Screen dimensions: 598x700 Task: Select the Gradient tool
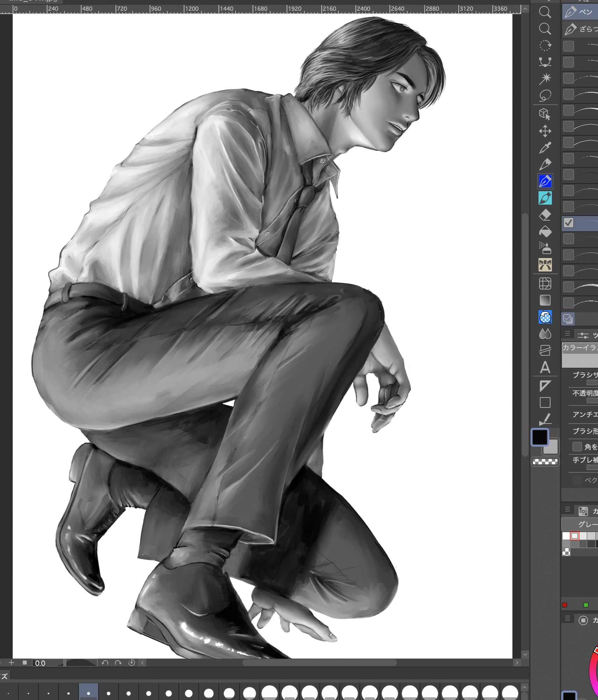pos(545,300)
